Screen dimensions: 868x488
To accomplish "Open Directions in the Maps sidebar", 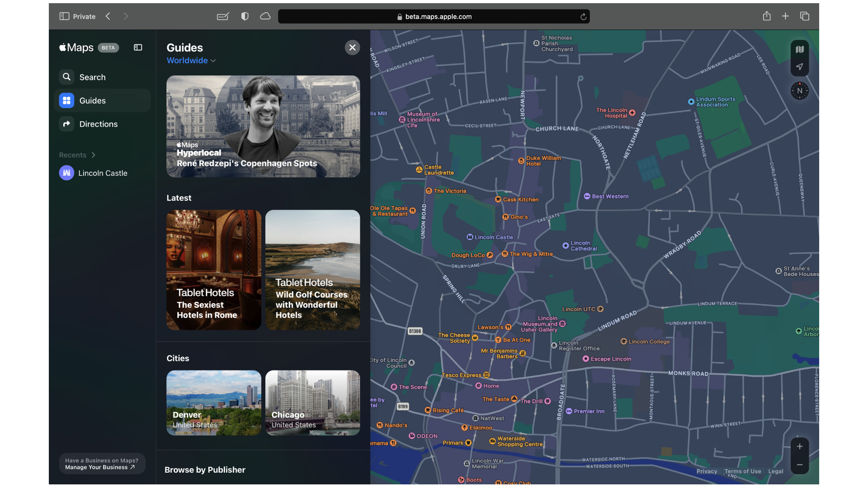I will tap(102, 124).
